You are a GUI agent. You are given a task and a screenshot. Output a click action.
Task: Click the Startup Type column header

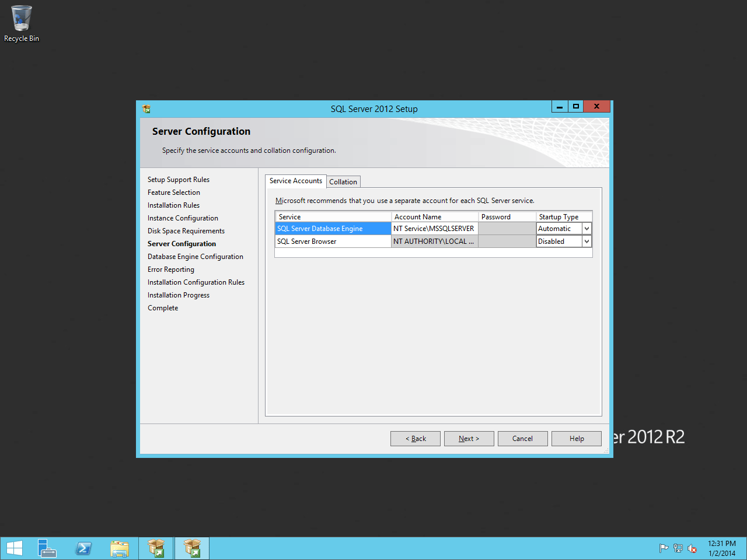click(x=564, y=217)
